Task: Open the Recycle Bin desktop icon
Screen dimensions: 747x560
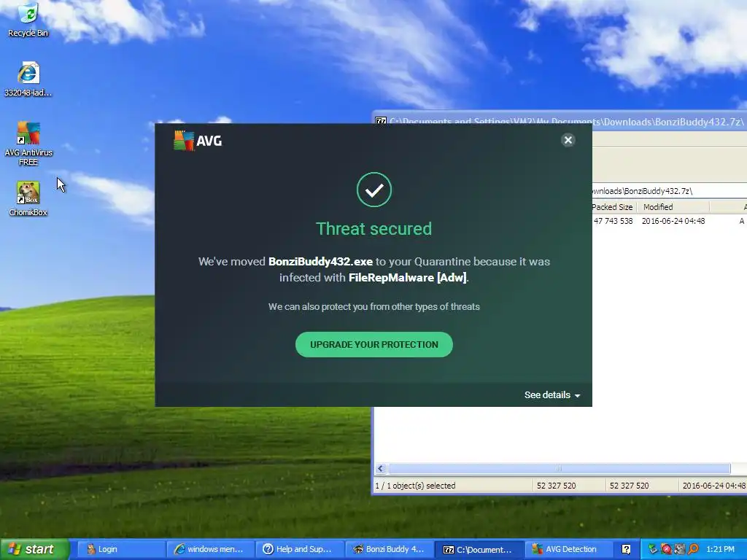Action: (x=28, y=19)
